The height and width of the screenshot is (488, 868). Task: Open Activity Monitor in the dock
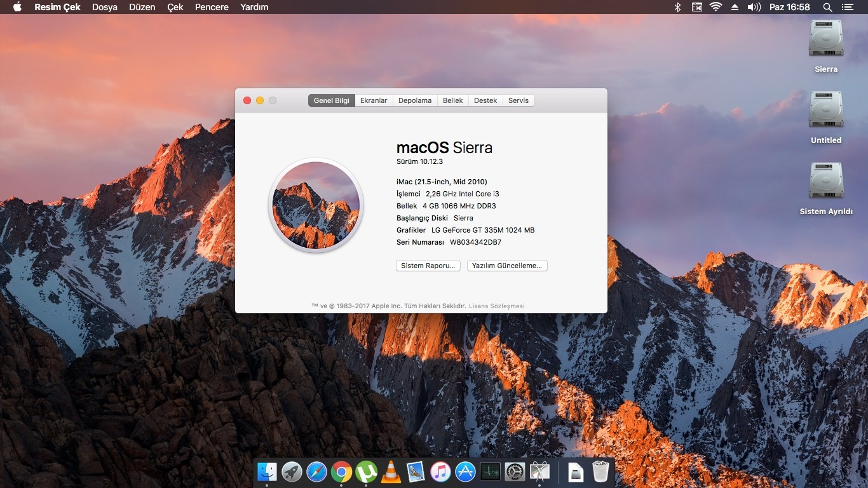click(x=490, y=471)
